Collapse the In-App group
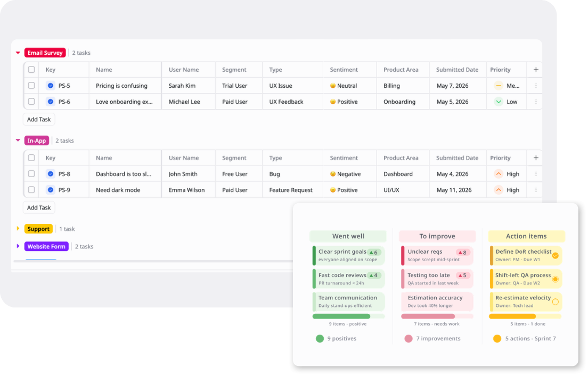The image size is (588, 375). click(18, 140)
